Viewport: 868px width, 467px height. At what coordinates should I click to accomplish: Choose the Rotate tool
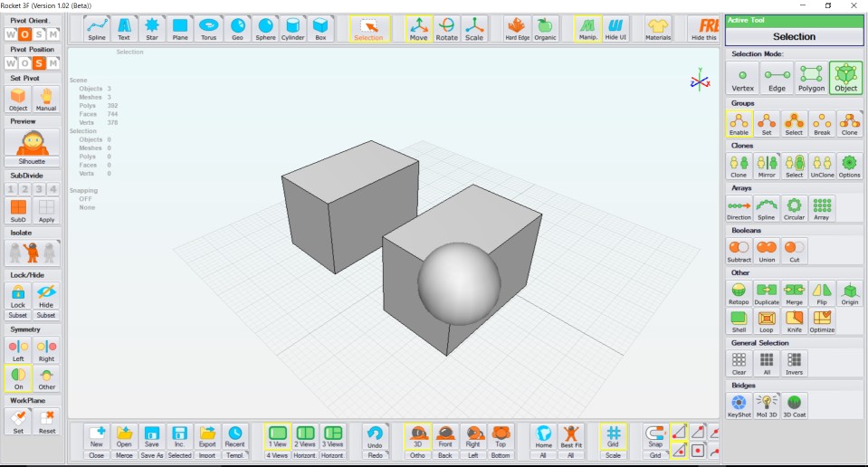(447, 29)
